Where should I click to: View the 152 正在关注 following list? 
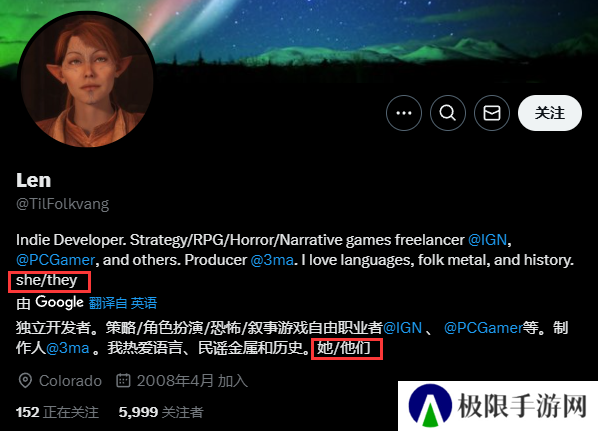pyautogui.click(x=57, y=412)
